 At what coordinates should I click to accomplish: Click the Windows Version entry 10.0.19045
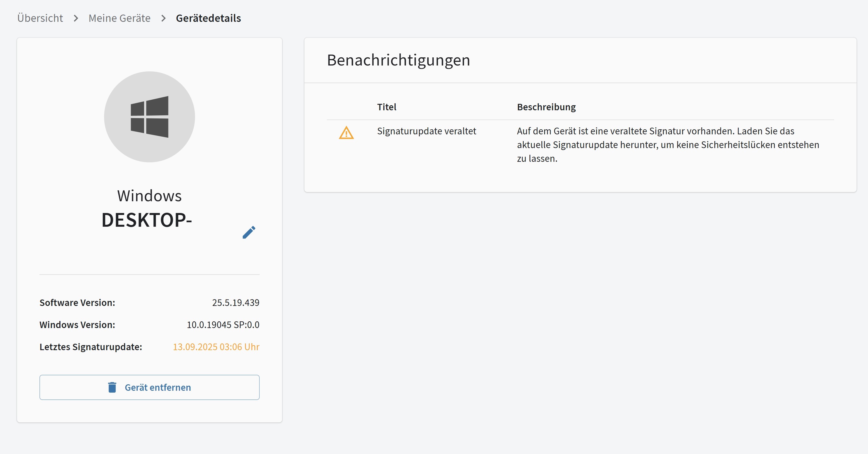point(223,325)
